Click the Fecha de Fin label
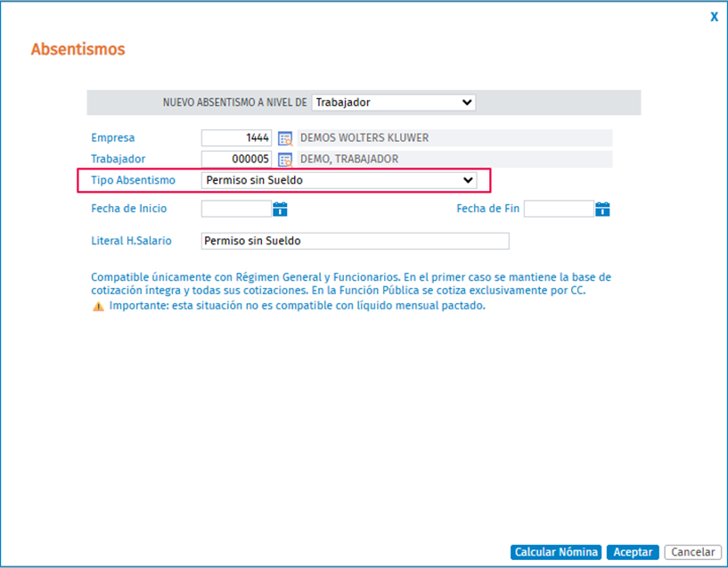This screenshot has width=728, height=568. (x=488, y=209)
